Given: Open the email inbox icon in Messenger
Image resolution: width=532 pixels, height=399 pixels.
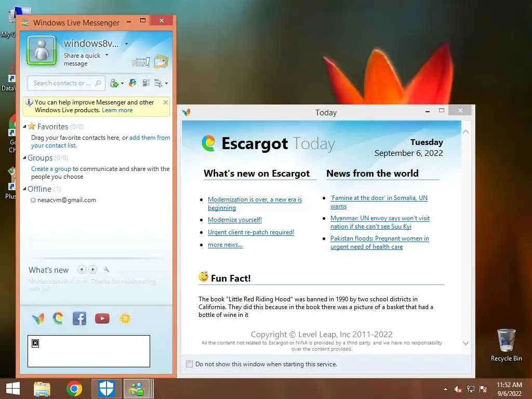Looking at the screenshot, I should click(x=161, y=61).
